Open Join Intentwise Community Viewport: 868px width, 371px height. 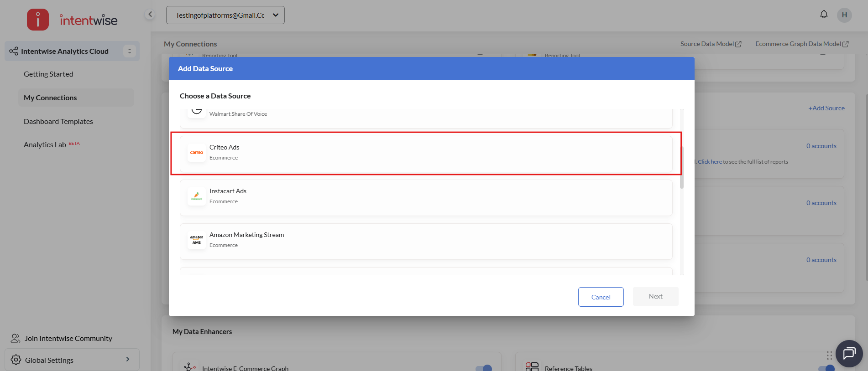point(68,338)
